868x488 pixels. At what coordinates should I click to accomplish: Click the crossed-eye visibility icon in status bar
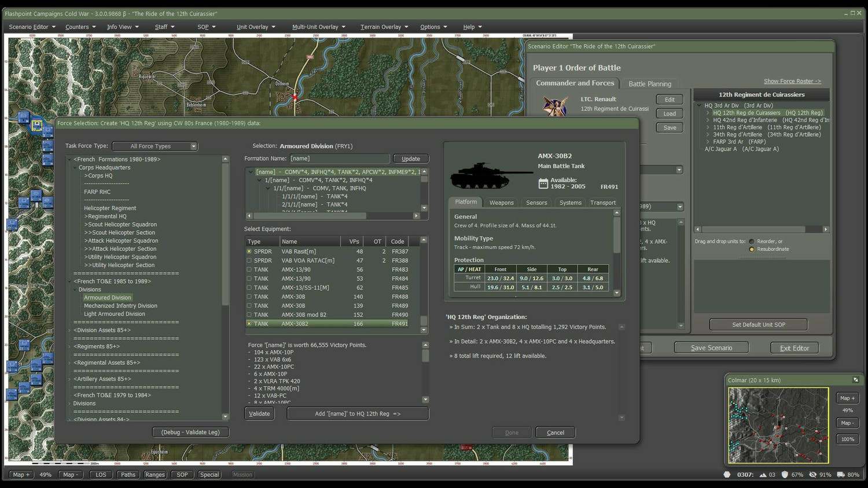click(x=812, y=475)
